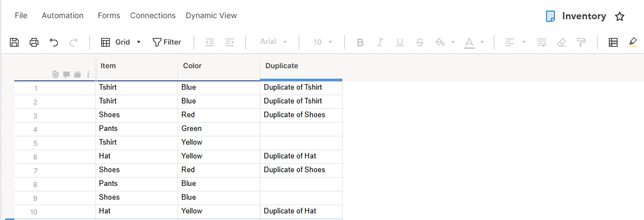Select the Color column header
The height and width of the screenshot is (220, 644).
click(219, 70)
